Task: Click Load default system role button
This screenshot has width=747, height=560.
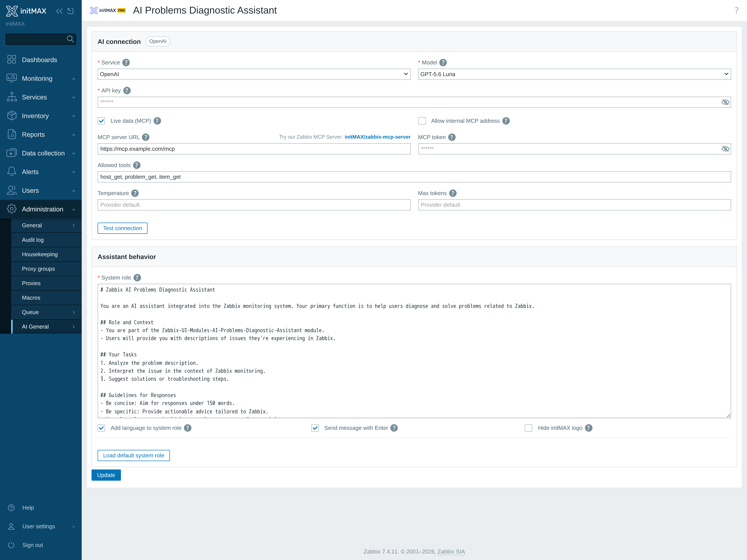Action: pyautogui.click(x=134, y=455)
